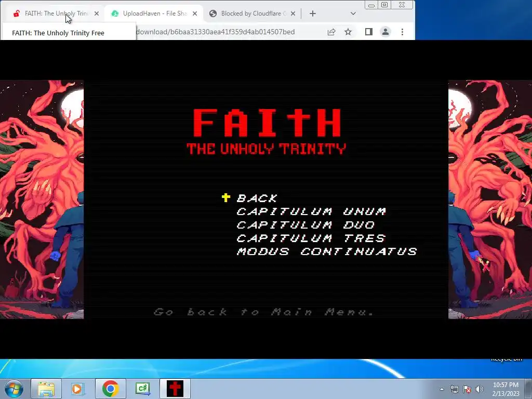
Task: Expand the Chrome tab search dropdown
Action: 353,14
